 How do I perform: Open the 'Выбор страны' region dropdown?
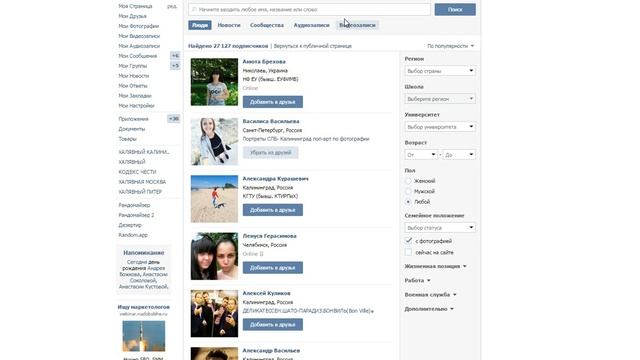(440, 71)
